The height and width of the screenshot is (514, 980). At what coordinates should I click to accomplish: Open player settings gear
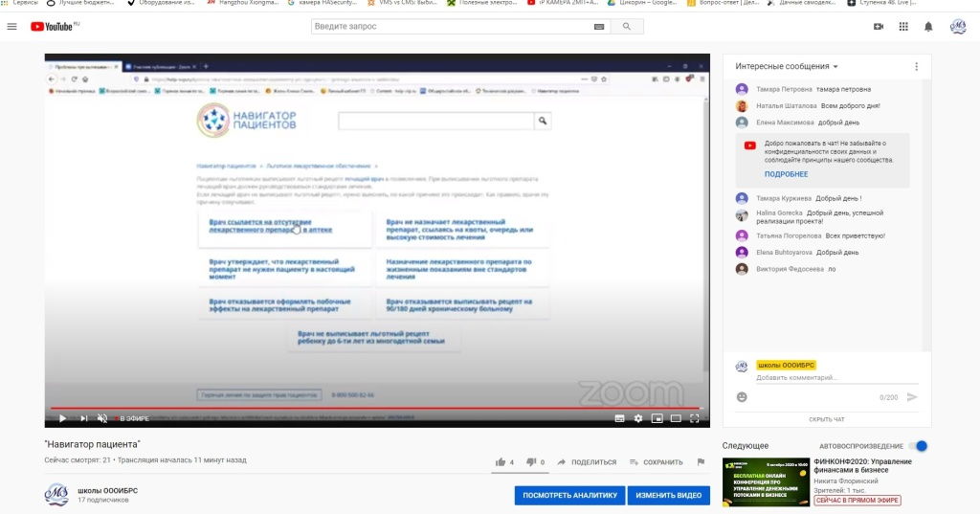pos(638,418)
